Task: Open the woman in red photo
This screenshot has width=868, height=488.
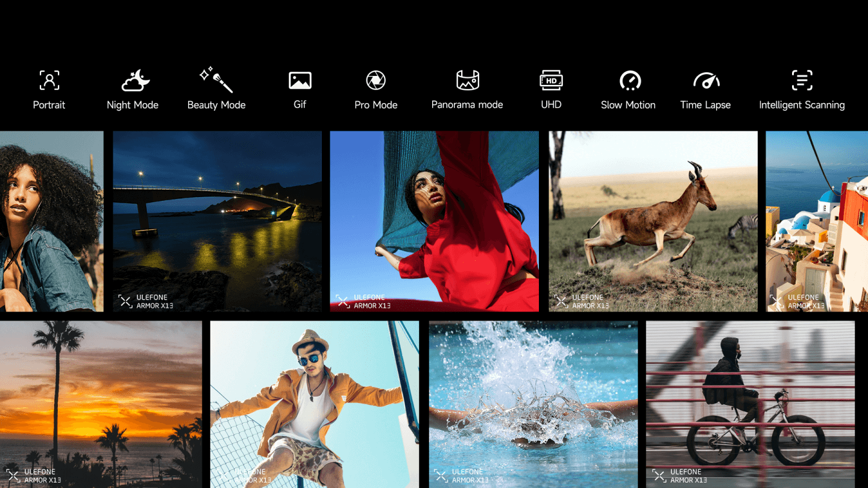Action: point(434,221)
